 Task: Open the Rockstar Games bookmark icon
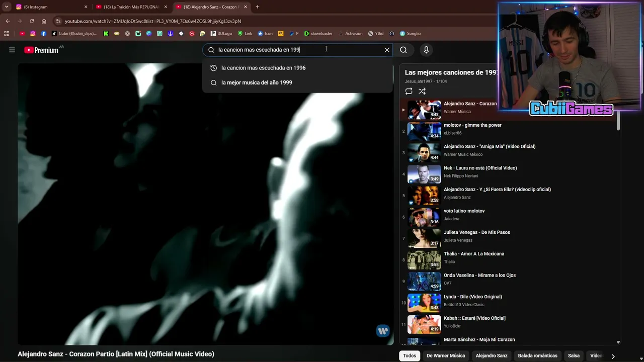point(281,34)
